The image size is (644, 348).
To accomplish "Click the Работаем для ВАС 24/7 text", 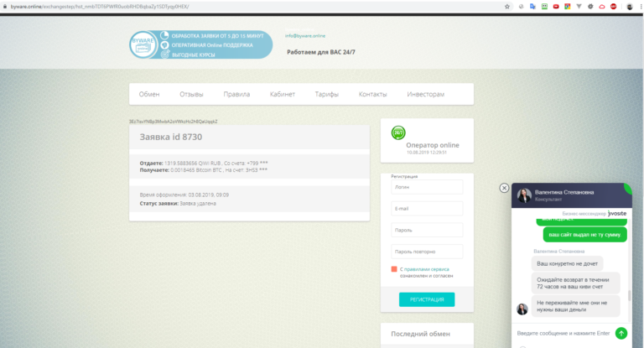I will tap(321, 52).
